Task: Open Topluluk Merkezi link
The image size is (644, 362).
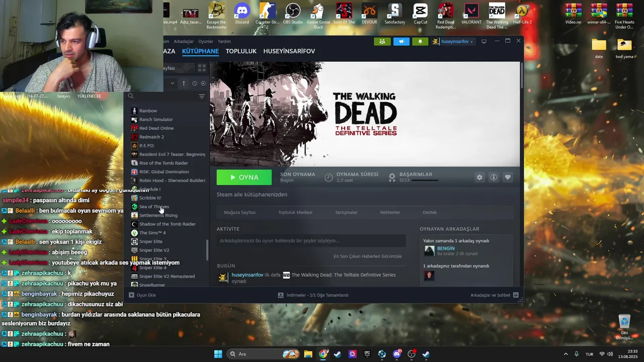Action: coord(295,212)
